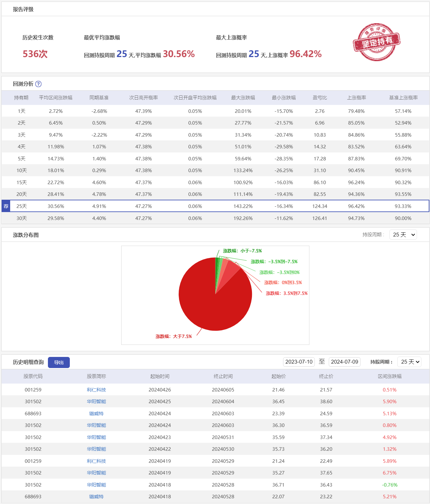430x504 pixels.
Task: Click the legend label 涨跌幅：3.5%到7.5%
Action: tap(287, 293)
